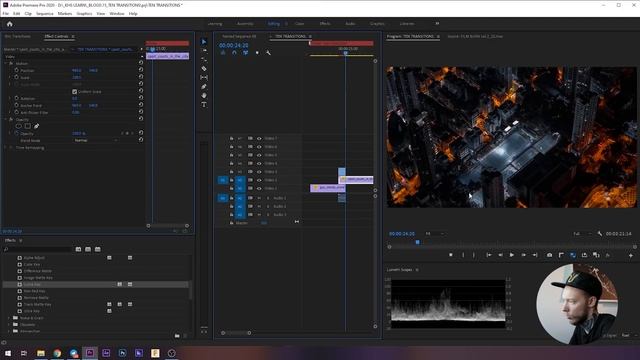Viewport: 640px width, 360px height.
Task: Go to In point in Program monitor
Action: [x=489, y=255]
